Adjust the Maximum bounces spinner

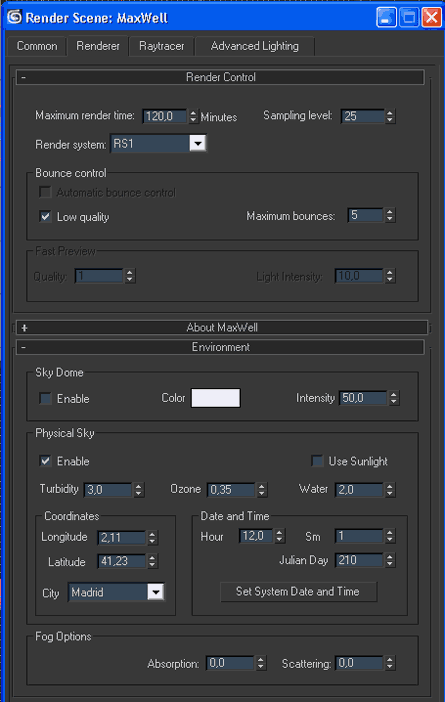click(390, 215)
